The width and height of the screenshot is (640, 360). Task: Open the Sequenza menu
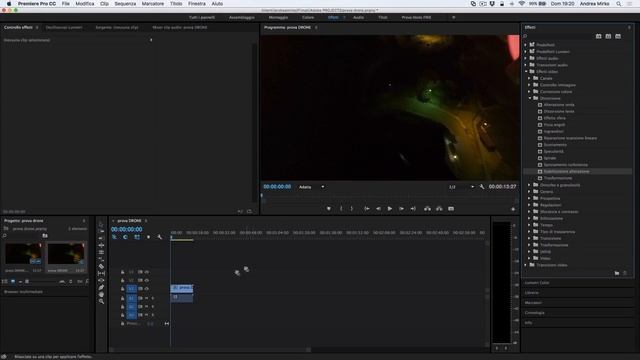(125, 4)
